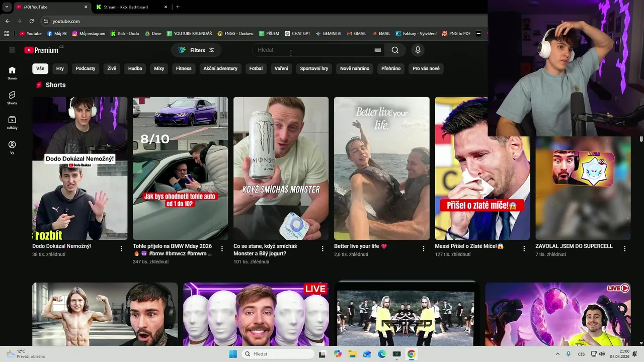Viewport: 644px width, 362px height.
Task: Close the (40) YouTube browser tab
Action: tap(86, 7)
